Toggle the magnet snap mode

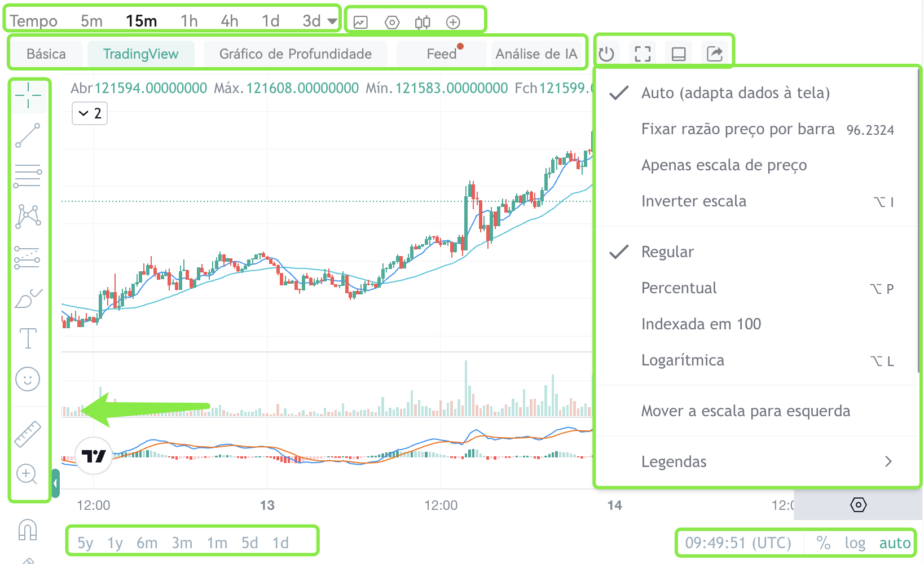click(x=28, y=530)
